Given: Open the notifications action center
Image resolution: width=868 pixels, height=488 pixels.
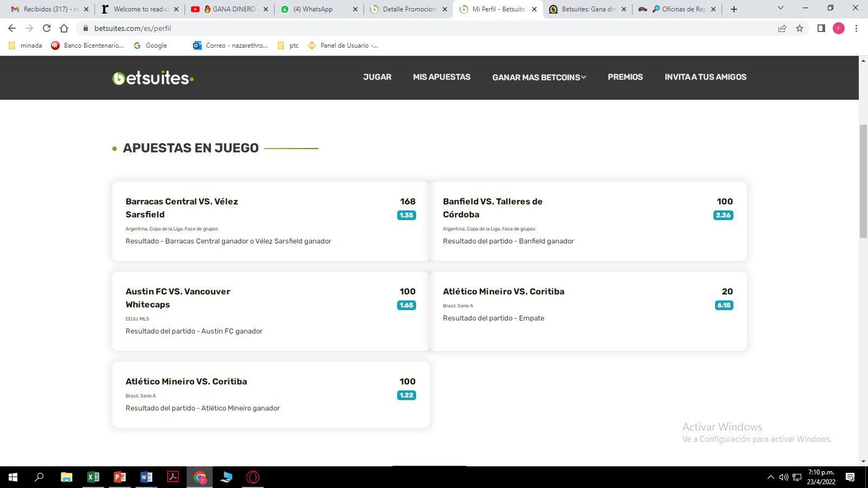Looking at the screenshot, I should (850, 477).
